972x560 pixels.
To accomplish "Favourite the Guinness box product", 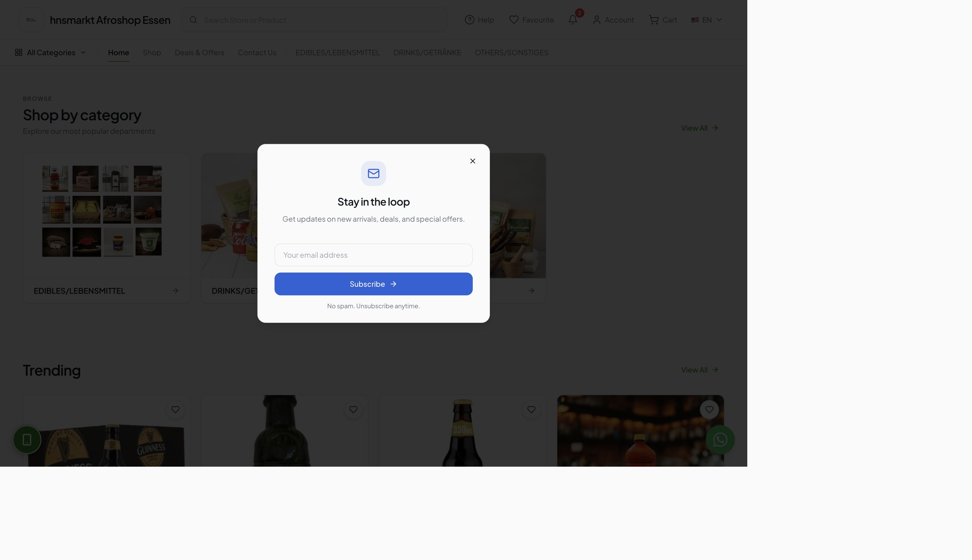I will coord(175,410).
